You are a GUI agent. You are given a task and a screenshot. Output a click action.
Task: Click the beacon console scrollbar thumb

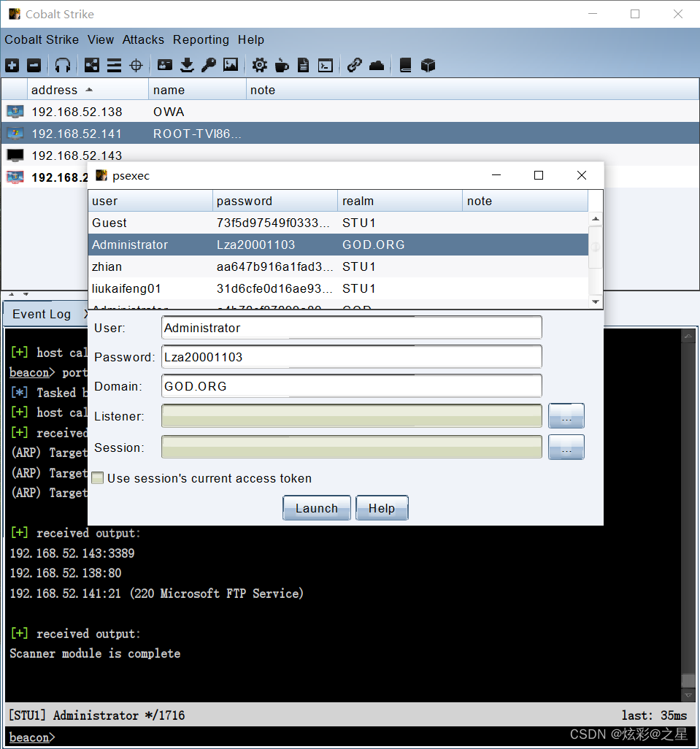pyautogui.click(x=688, y=680)
